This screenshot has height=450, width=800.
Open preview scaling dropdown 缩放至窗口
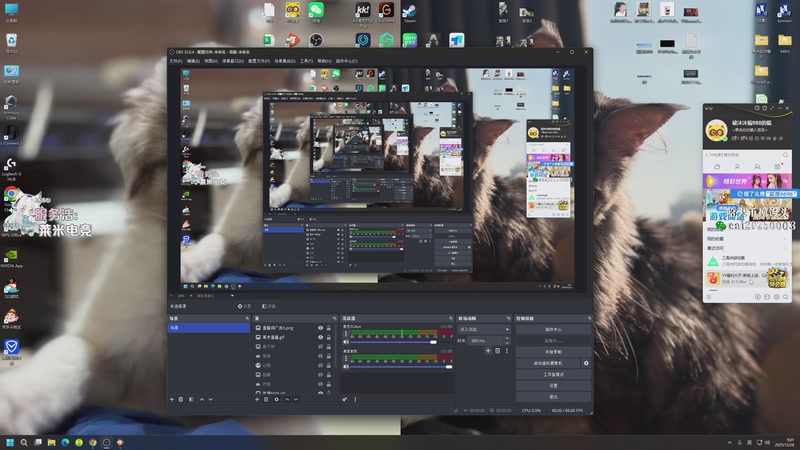coord(215,295)
